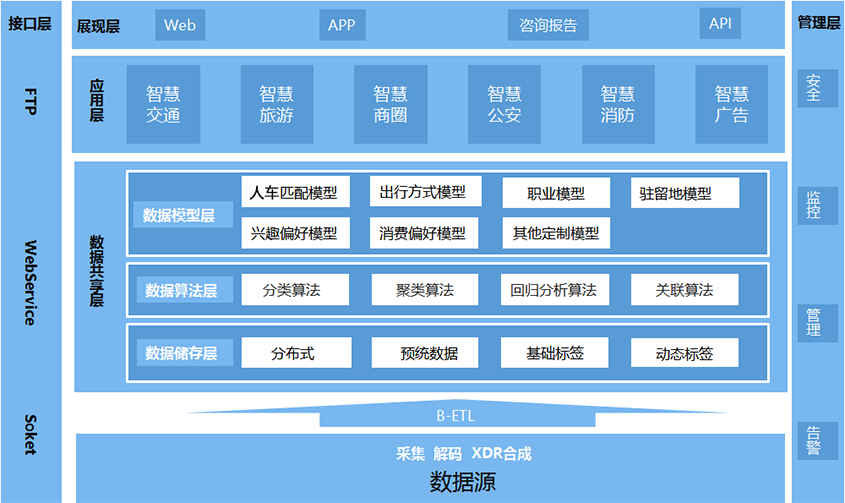Click the 安全 management box
Image resolution: width=845 pixels, height=503 pixels.
(x=814, y=88)
